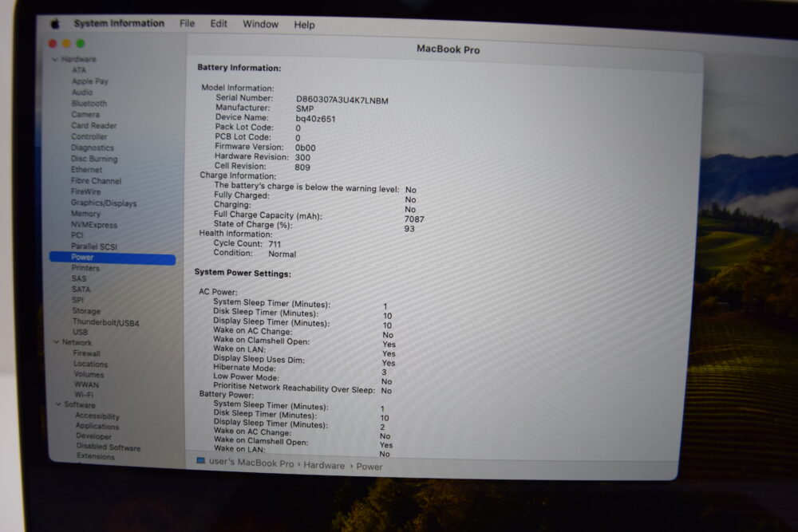
Task: Select ATA in the sidebar
Action: point(79,70)
